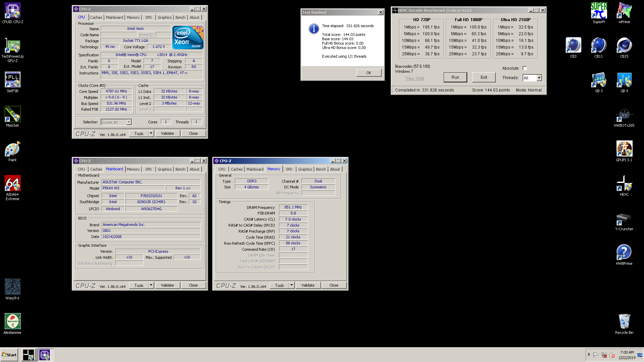Open the SuperPi desktop shortcut
The image size is (644, 362).
coord(599,13)
